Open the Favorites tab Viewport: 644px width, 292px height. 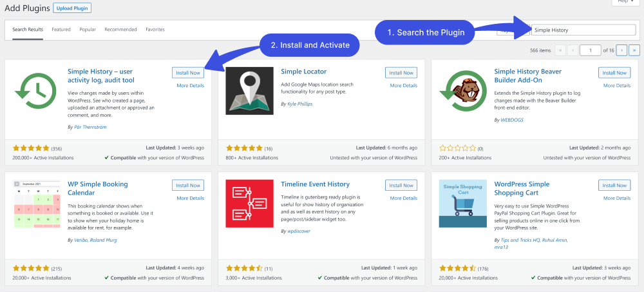tap(155, 30)
